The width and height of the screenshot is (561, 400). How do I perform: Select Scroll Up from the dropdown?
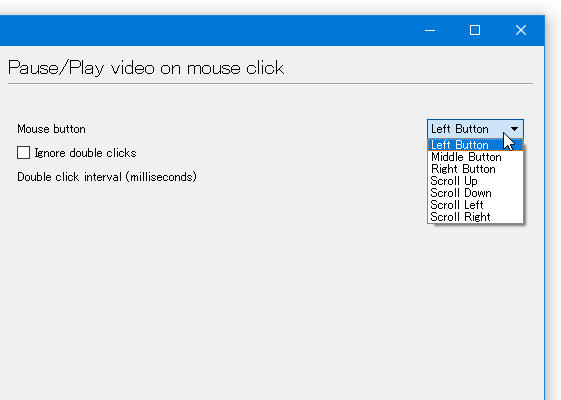475,181
